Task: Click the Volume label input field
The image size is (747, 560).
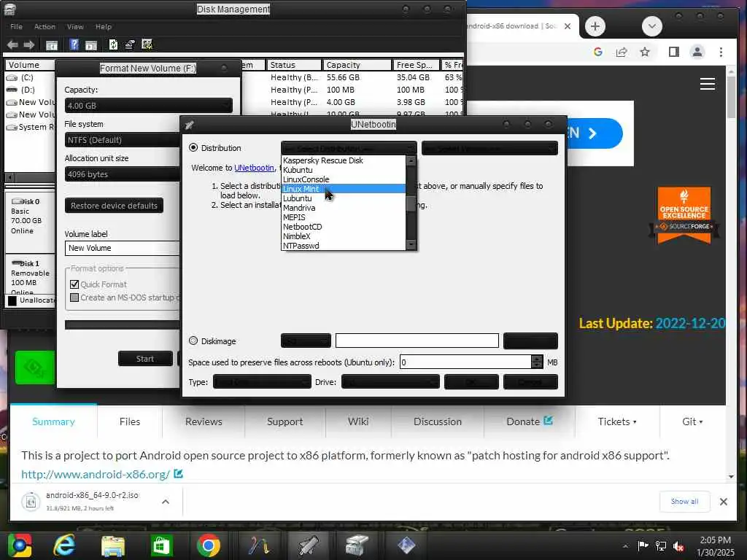Action: [122, 248]
